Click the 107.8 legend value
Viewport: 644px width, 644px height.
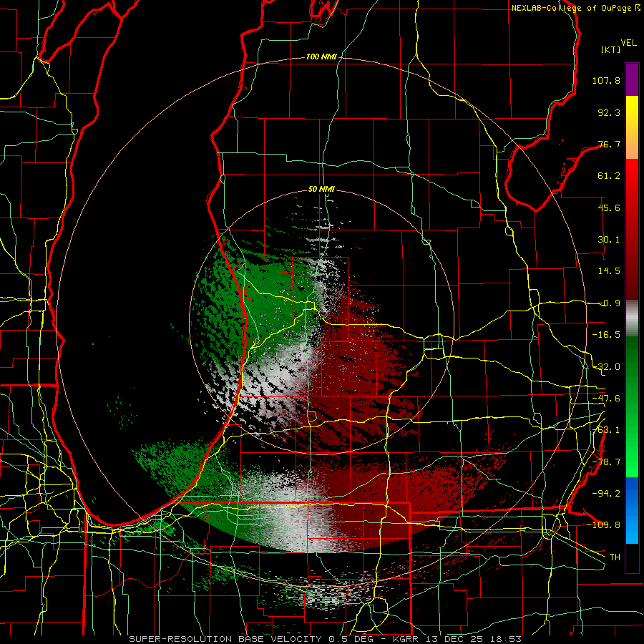(606, 80)
